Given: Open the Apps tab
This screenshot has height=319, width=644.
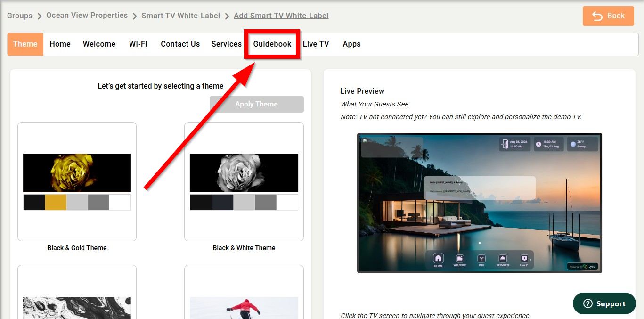Looking at the screenshot, I should pyautogui.click(x=351, y=44).
